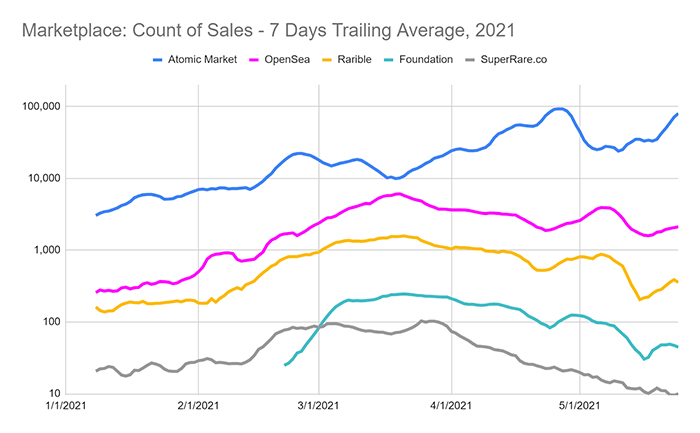This screenshot has width=700, height=433.
Task: Click the magenta OpenSea legend swatch
Action: [x=254, y=60]
